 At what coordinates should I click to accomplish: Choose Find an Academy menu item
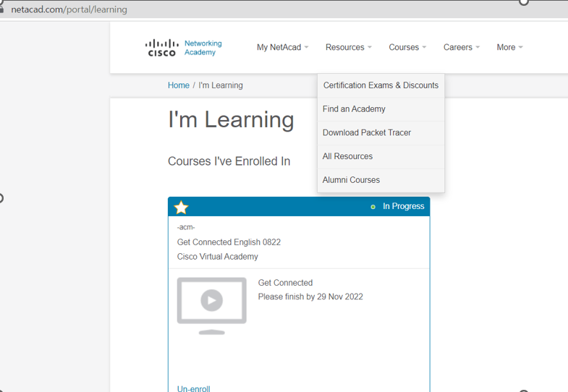point(381,109)
